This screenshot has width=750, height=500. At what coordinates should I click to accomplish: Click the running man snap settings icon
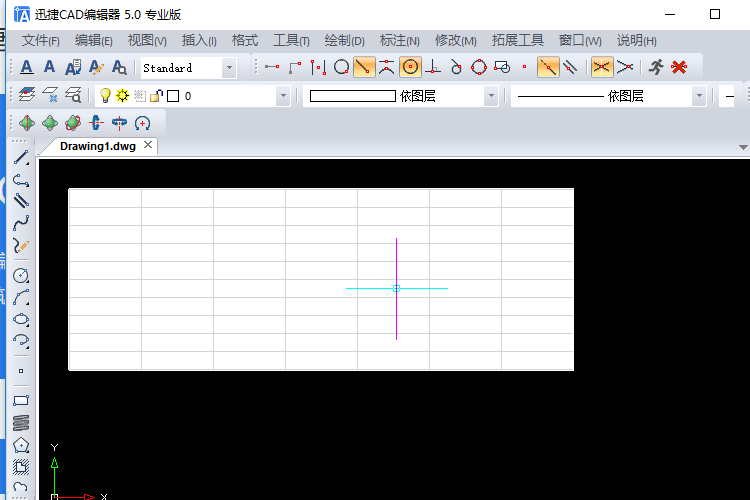coord(656,67)
